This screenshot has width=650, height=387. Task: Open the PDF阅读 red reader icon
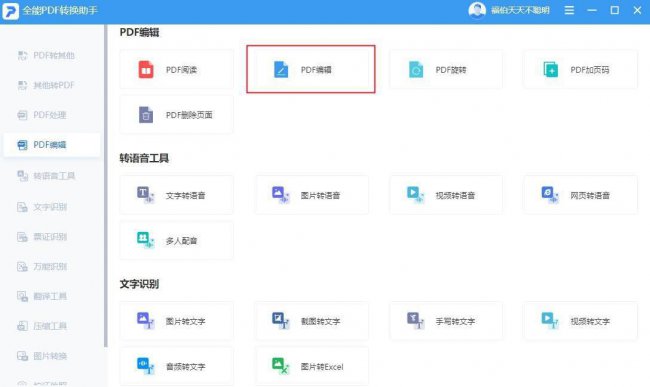click(146, 70)
